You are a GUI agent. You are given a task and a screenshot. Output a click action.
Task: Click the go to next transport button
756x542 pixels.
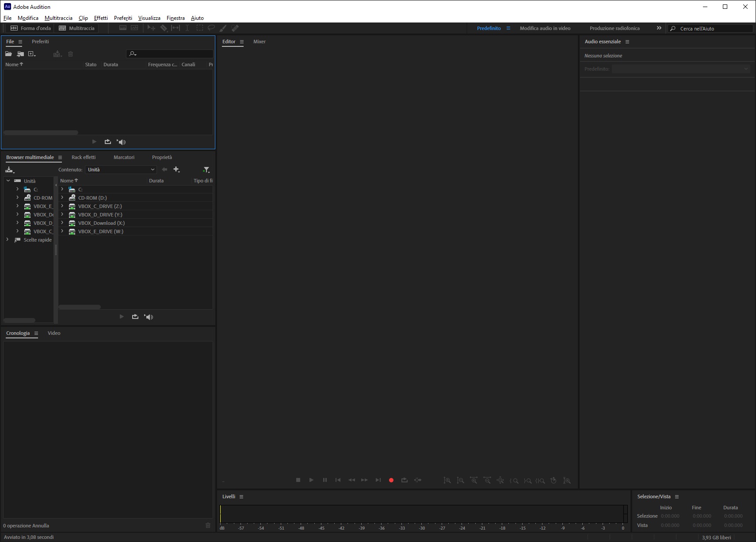[378, 480]
